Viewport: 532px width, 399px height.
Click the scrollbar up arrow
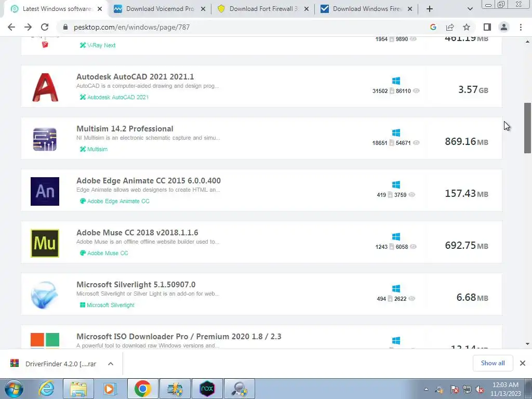(x=527, y=42)
